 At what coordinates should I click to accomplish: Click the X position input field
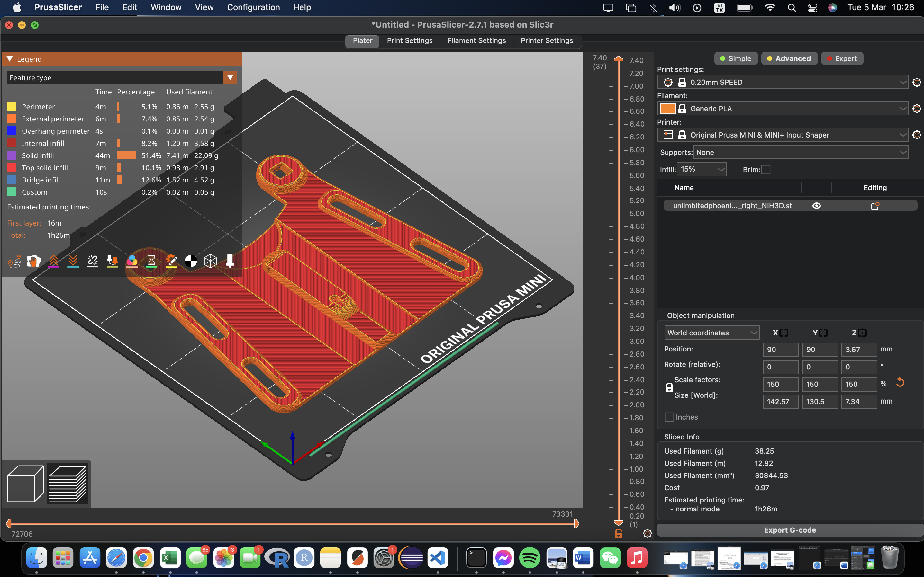click(780, 350)
